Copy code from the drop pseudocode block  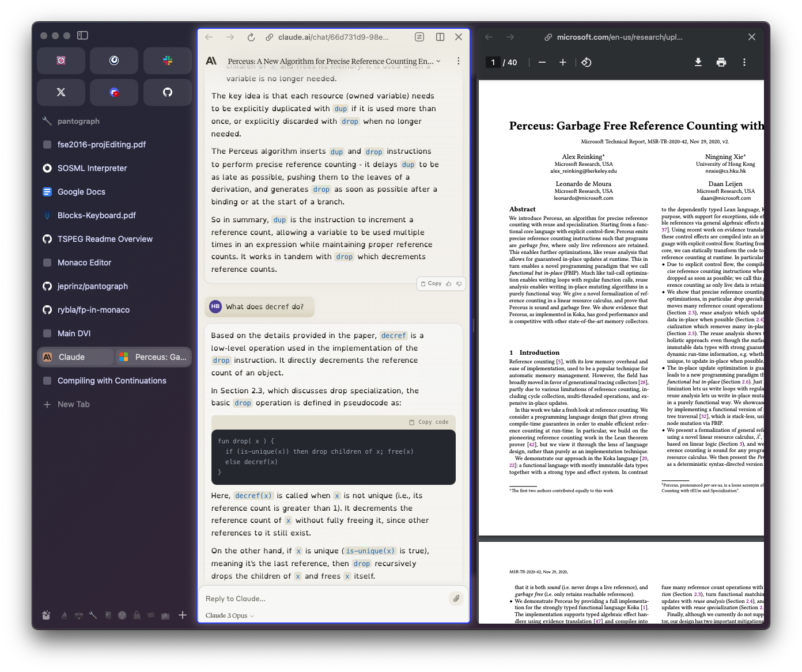point(429,422)
